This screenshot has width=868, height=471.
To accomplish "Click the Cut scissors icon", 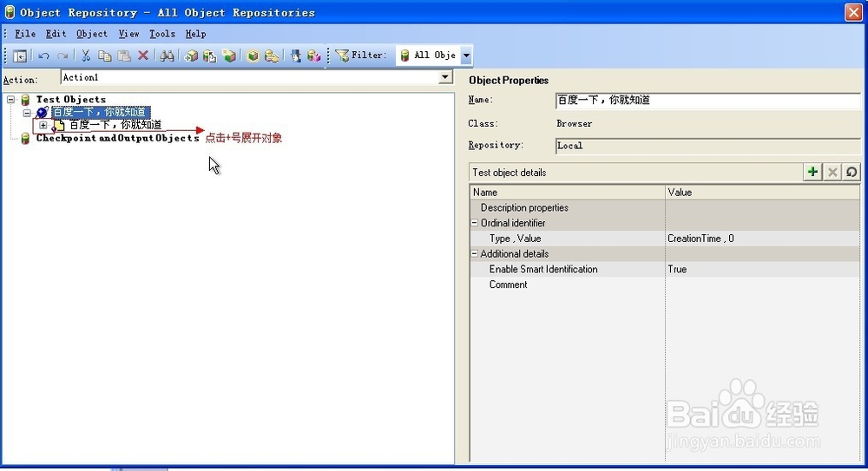I will (86, 56).
